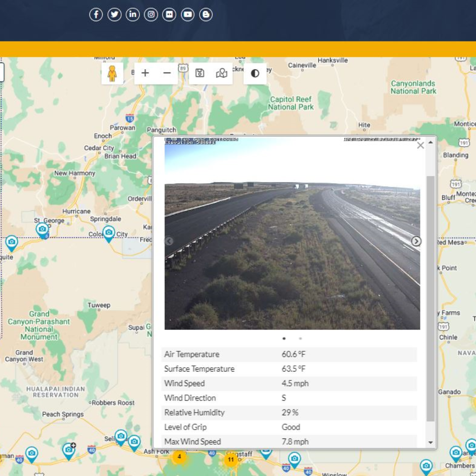Select the second carousel dot

(x=300, y=338)
